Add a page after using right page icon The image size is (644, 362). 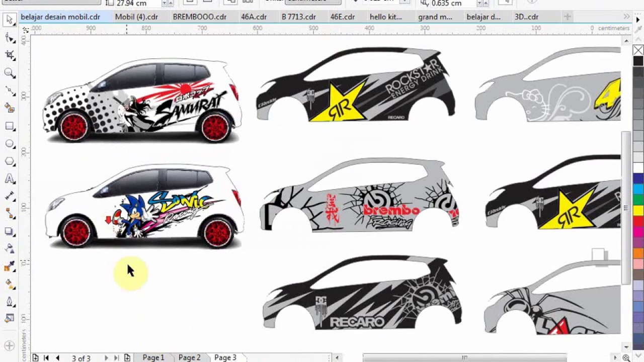coord(127,357)
